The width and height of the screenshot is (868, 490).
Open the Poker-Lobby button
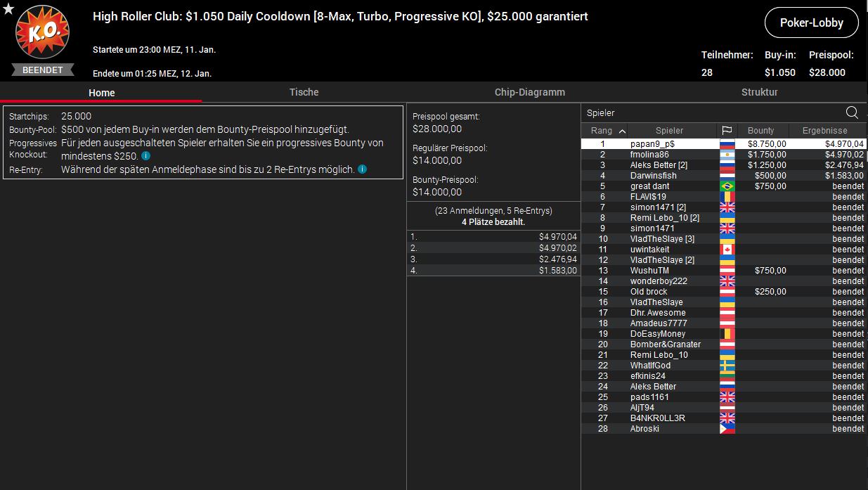coord(812,23)
